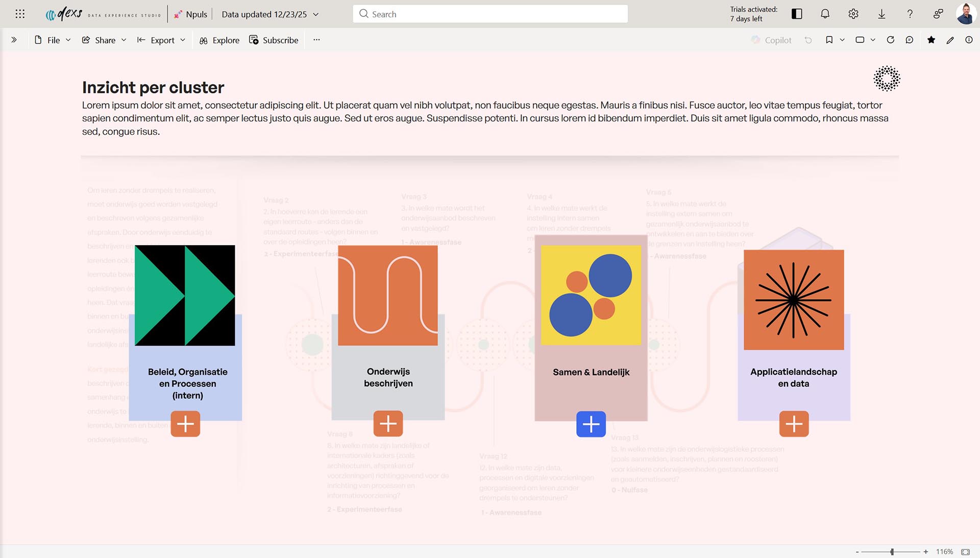Refresh the report visuals
This screenshot has height=558, width=980.
coord(891,40)
